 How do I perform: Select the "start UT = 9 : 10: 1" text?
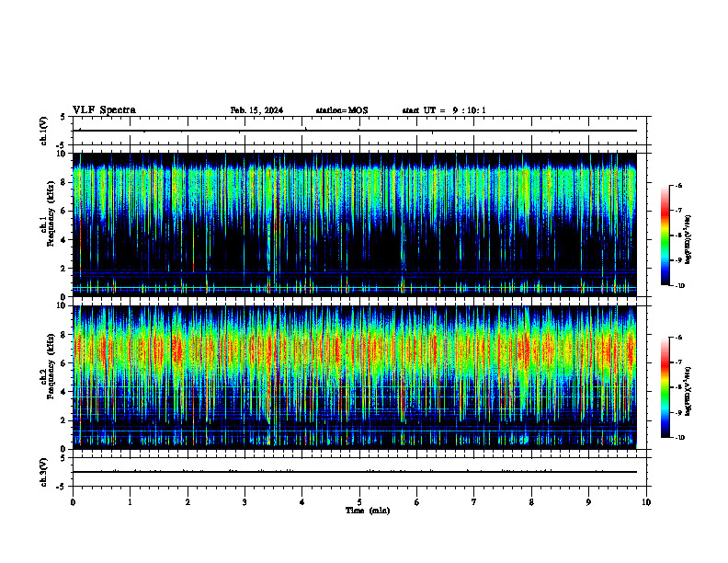(x=444, y=110)
